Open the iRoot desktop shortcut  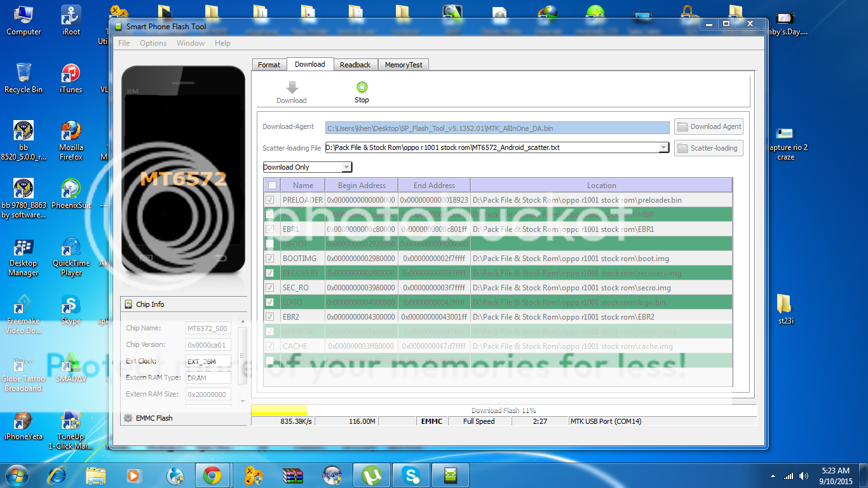click(x=71, y=16)
